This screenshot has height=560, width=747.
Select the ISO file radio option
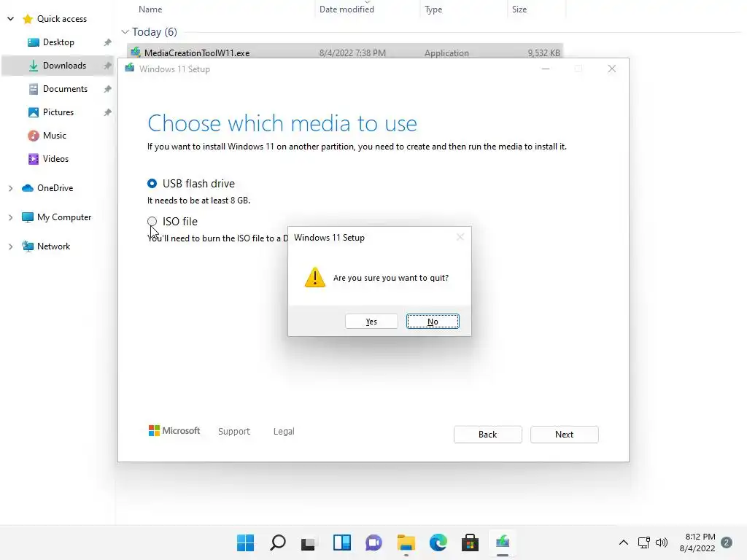point(152,222)
